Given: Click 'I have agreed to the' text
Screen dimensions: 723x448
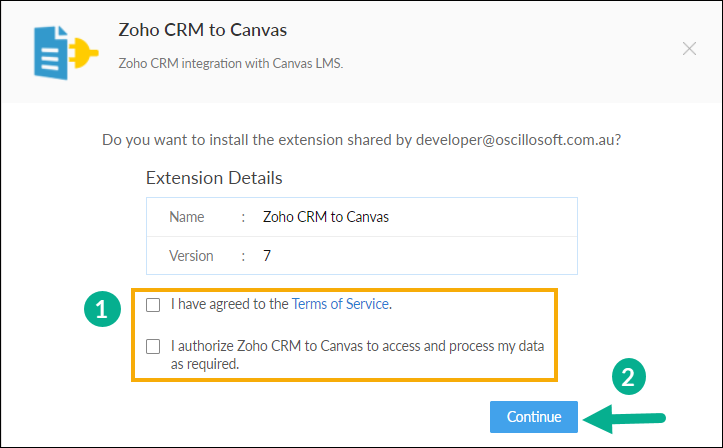Looking at the screenshot, I should click(x=230, y=304).
